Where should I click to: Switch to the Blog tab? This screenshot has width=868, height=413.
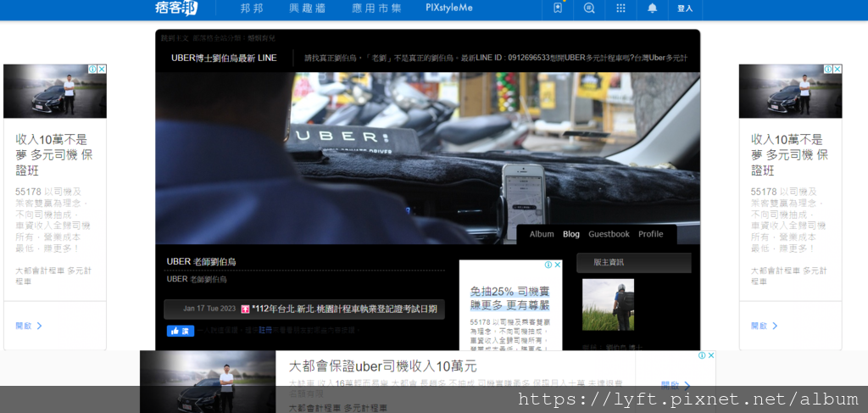click(571, 234)
